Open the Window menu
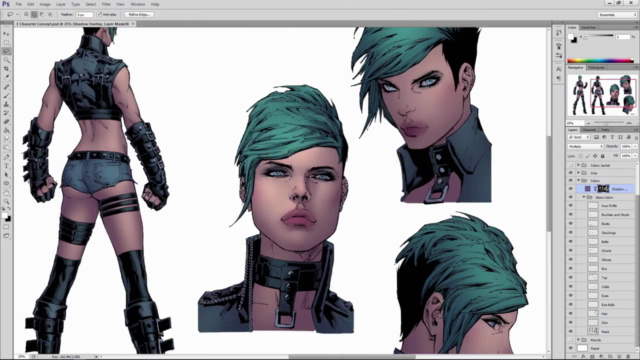This screenshot has width=640, height=360. (x=138, y=4)
